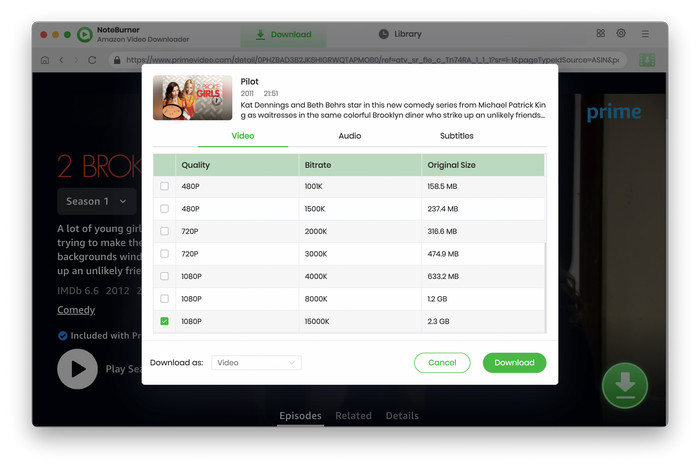Select the Details tab on page
The height and width of the screenshot is (469, 700).
coord(402,415)
